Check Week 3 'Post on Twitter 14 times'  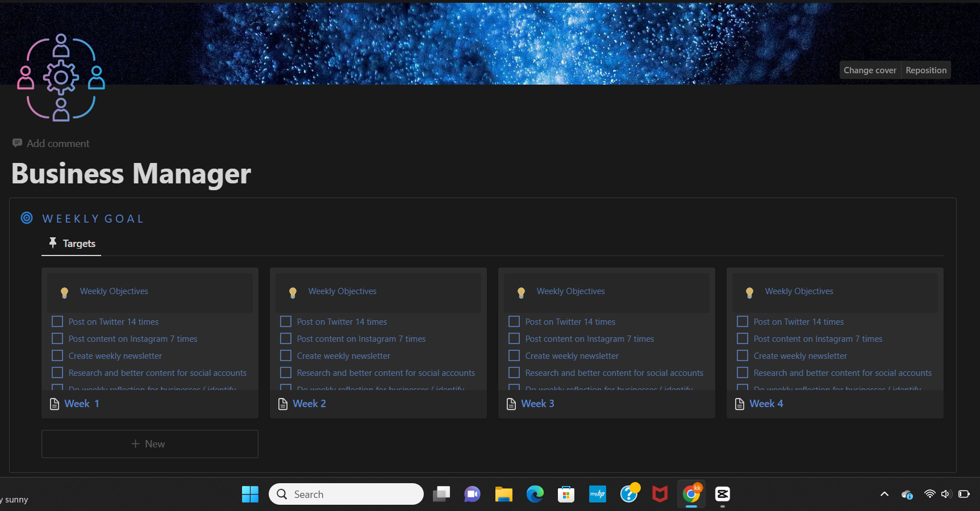coord(514,322)
